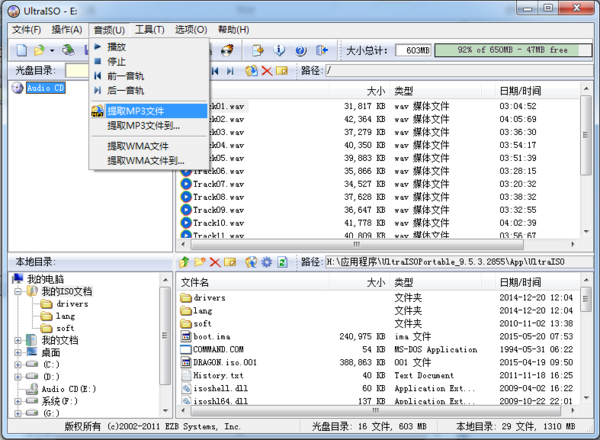The image size is (600, 440).
Task: Expand the (C:) drive node
Action: (x=18, y=365)
